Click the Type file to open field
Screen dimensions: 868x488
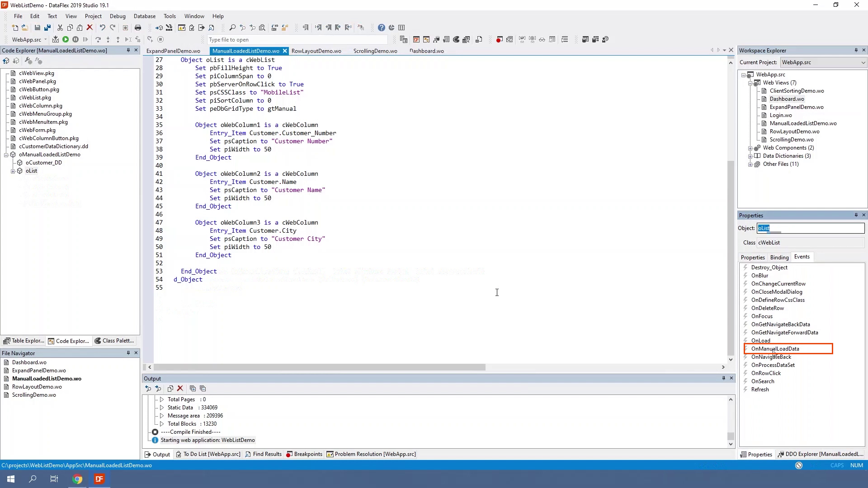297,40
